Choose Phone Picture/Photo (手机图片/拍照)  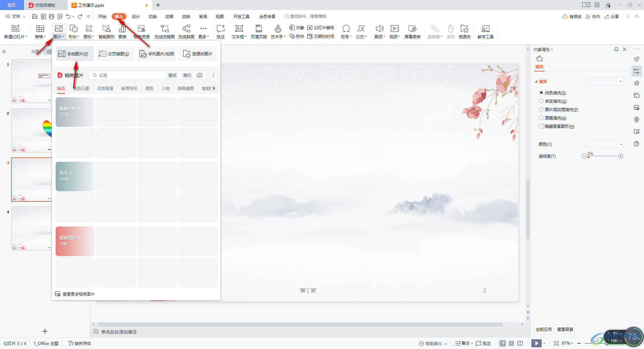pos(157,54)
